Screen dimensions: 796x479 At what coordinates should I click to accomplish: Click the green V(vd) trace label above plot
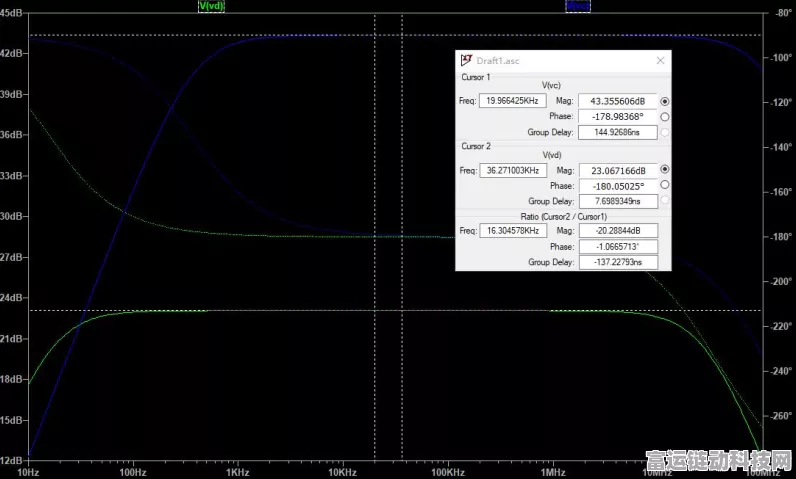[x=211, y=6]
